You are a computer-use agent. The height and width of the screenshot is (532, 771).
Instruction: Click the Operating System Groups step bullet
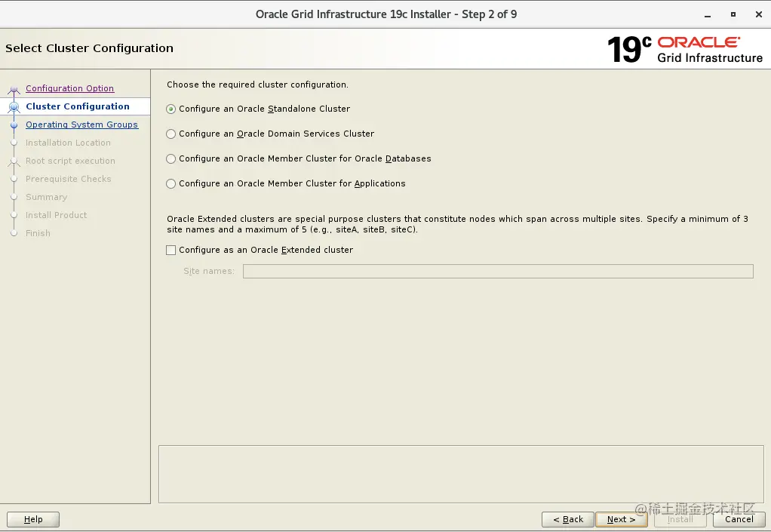[14, 125]
